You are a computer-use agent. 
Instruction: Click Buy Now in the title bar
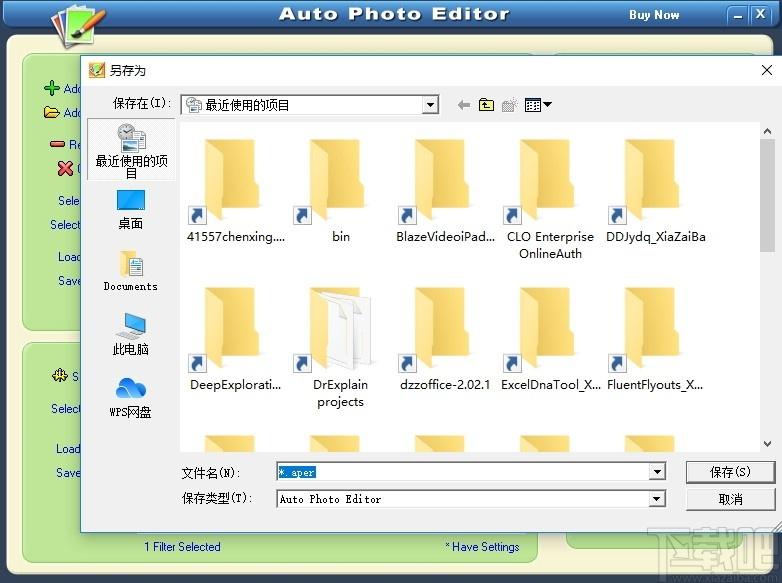point(654,15)
